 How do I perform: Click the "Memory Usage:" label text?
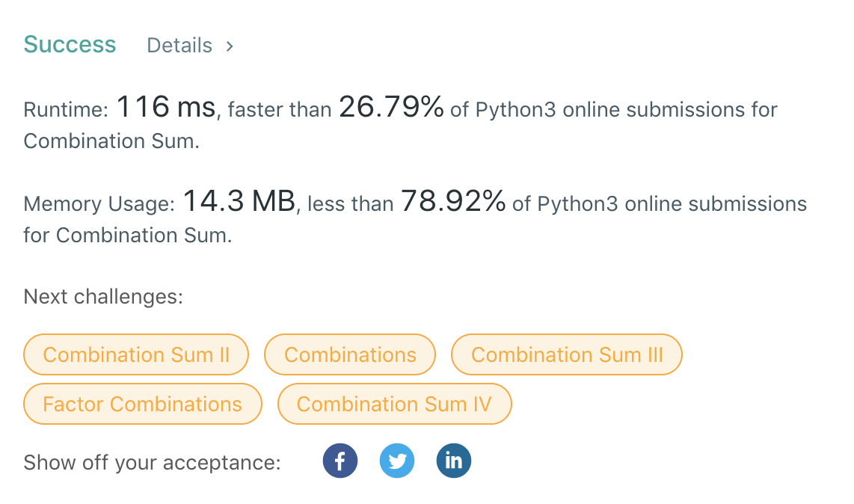[99, 204]
